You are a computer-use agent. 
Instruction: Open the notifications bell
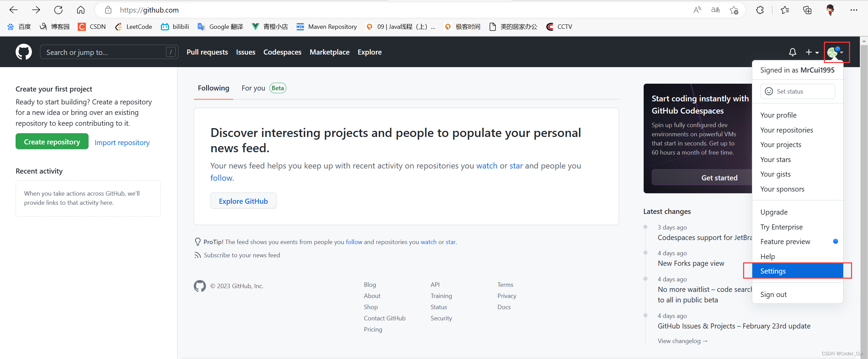(792, 52)
